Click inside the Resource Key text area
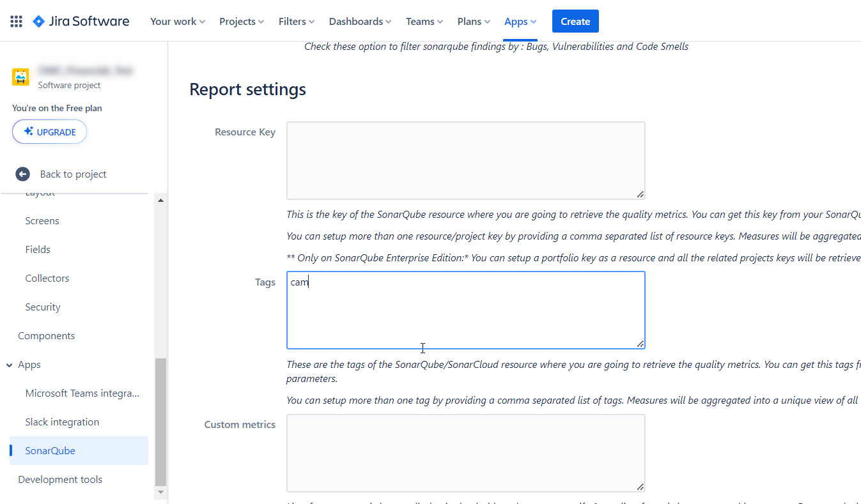Screen dimensions: 861x504 tap(465, 160)
